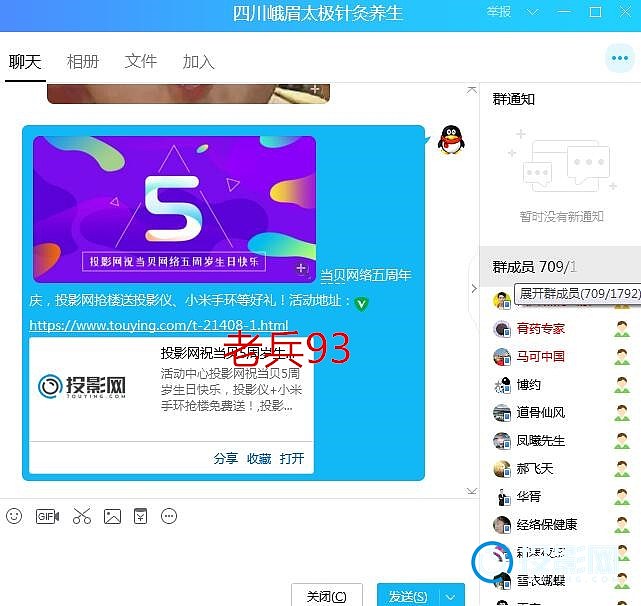Click the 发送(S) send button
Screen dimensions: 641x606
point(408,595)
